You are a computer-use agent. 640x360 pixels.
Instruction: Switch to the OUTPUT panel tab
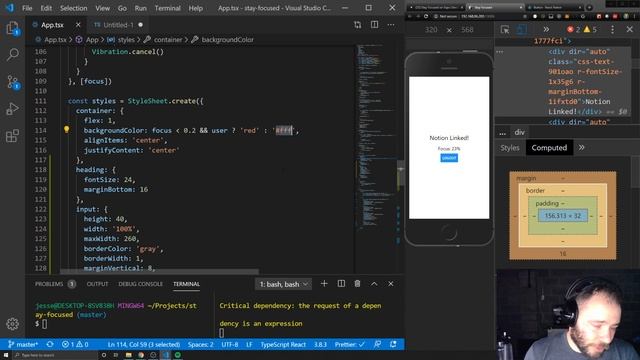(x=97, y=284)
